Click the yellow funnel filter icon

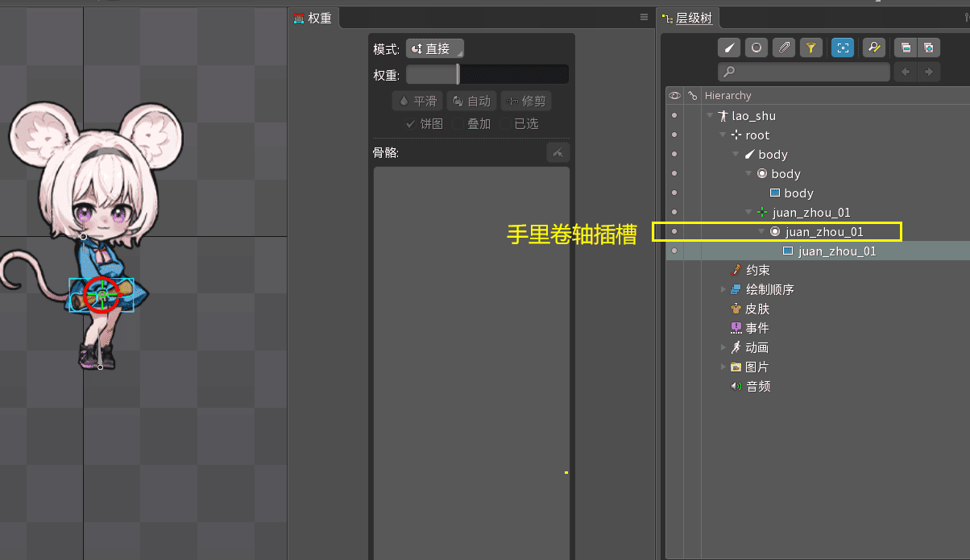[810, 48]
